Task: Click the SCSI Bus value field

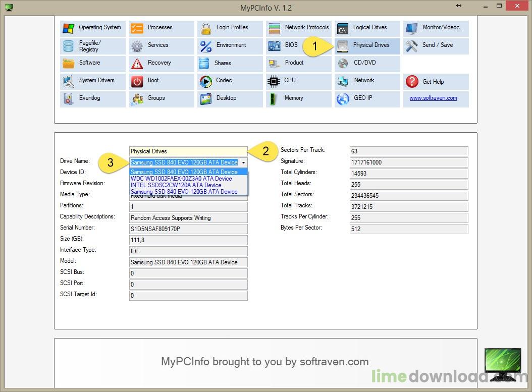Action: [x=188, y=273]
